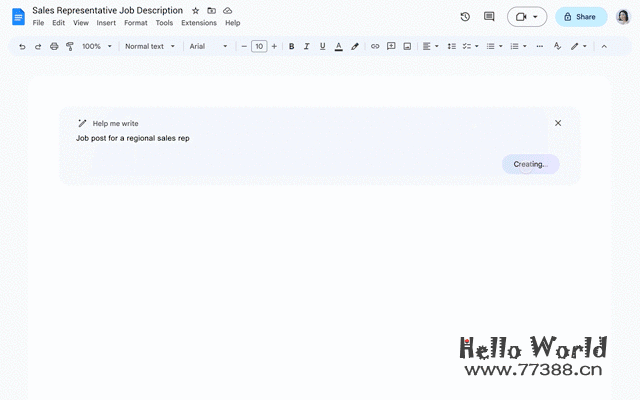The width and height of the screenshot is (640, 400).
Task: Open the Normal text style dropdown
Action: [x=150, y=47]
